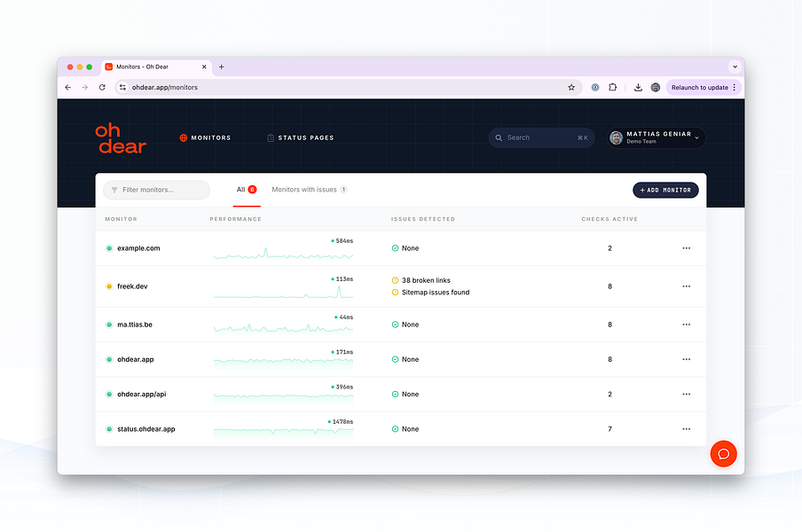Open more options for ohdear.app row
The image size is (802, 532).
[x=687, y=359]
